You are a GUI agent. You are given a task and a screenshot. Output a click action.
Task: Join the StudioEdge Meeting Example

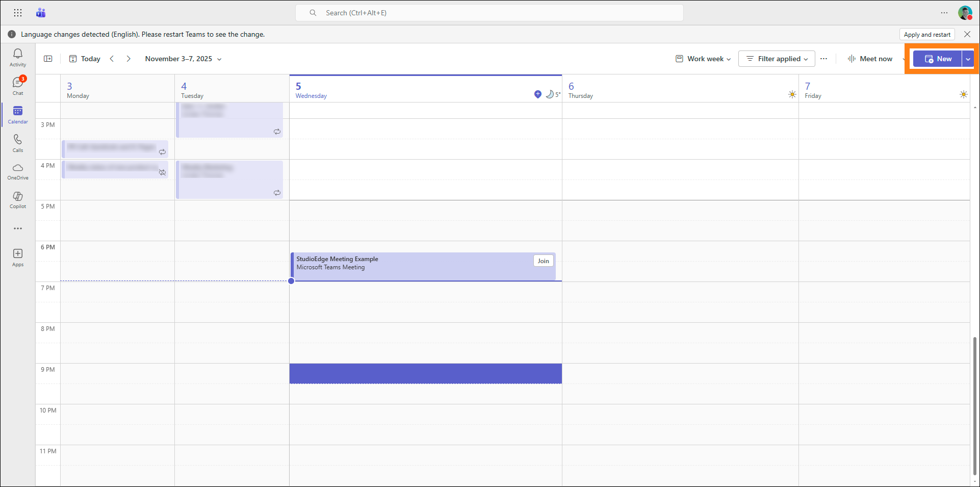(543, 261)
